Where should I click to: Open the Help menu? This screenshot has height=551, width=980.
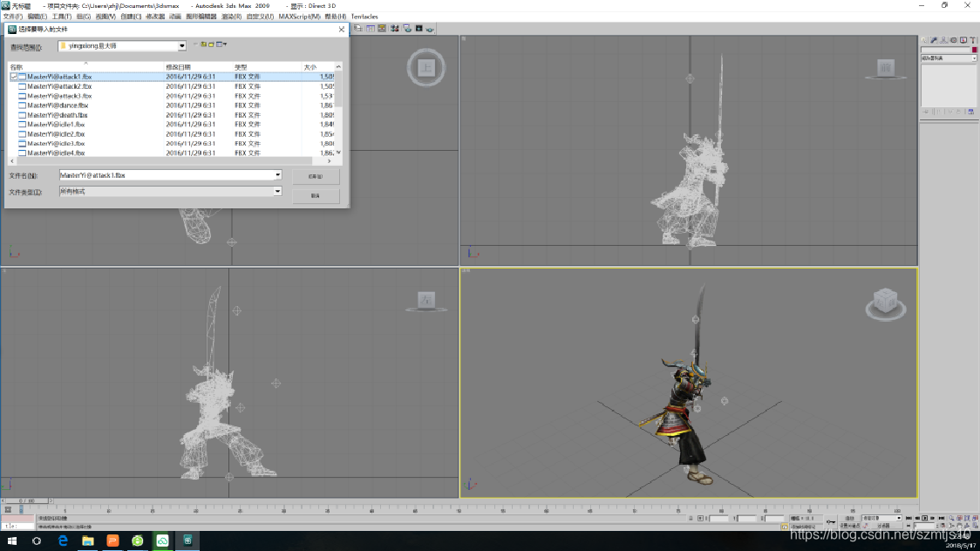[x=335, y=17]
